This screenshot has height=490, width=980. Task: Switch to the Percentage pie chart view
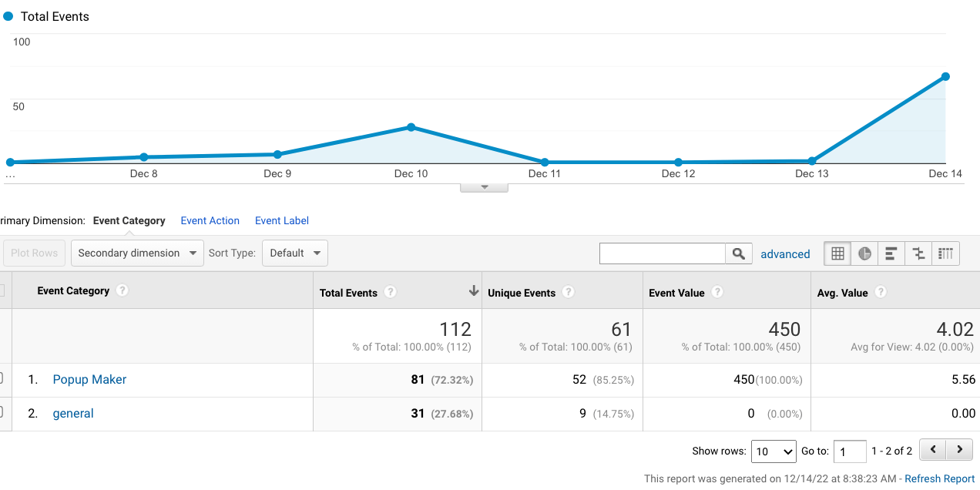point(864,253)
